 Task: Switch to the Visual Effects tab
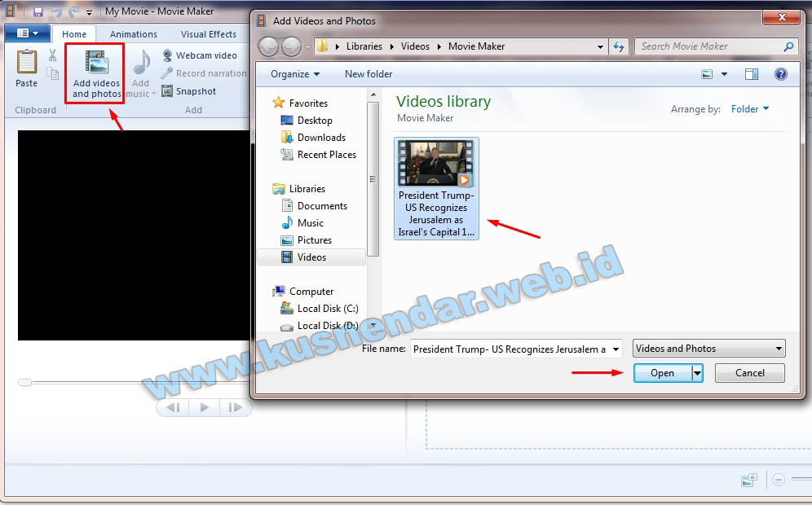[208, 34]
